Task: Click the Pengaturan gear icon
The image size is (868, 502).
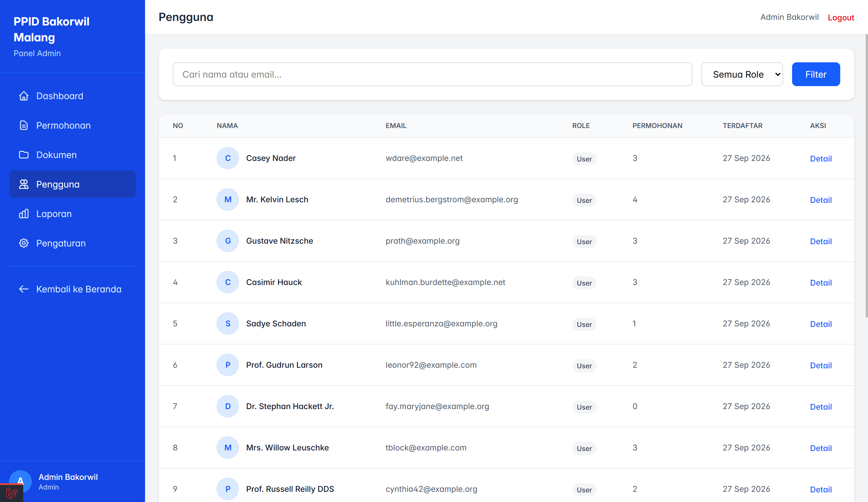Action: (24, 243)
